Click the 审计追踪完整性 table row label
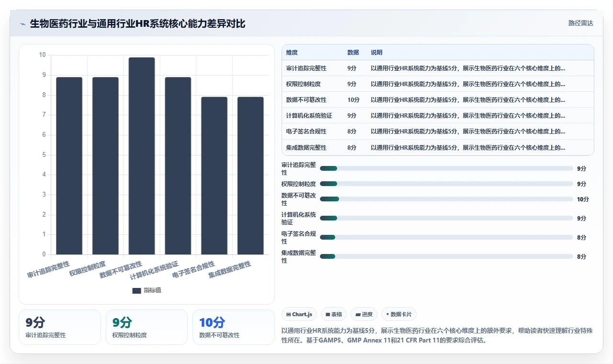 [306, 68]
